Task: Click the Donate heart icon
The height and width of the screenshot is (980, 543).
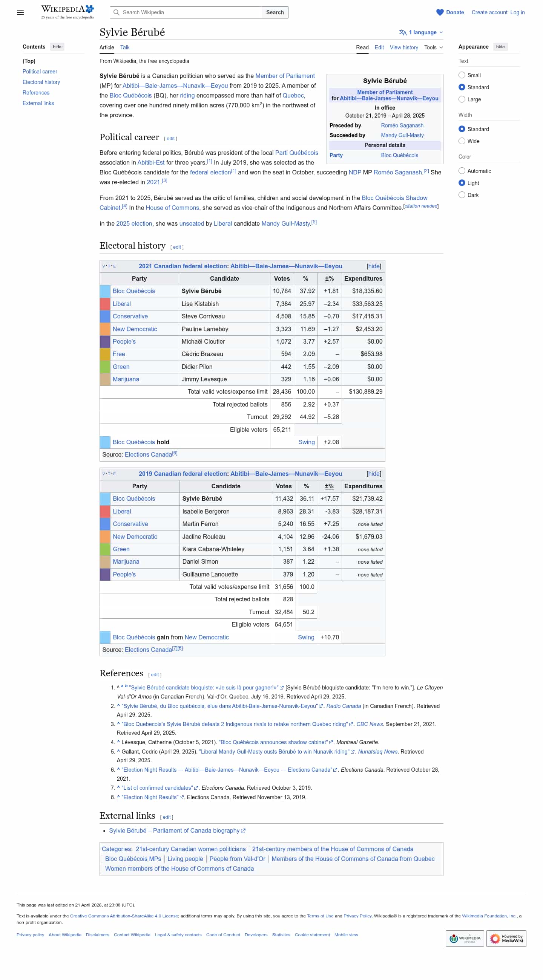Action: tap(440, 12)
